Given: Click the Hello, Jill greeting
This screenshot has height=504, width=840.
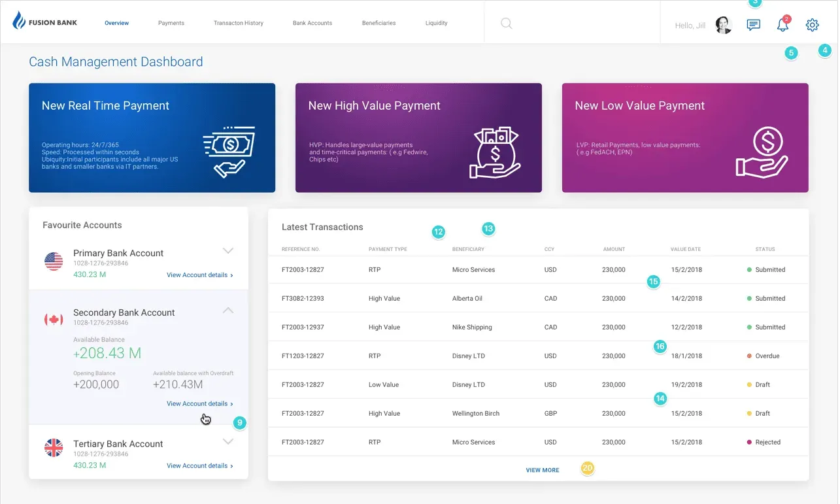Looking at the screenshot, I should [690, 25].
